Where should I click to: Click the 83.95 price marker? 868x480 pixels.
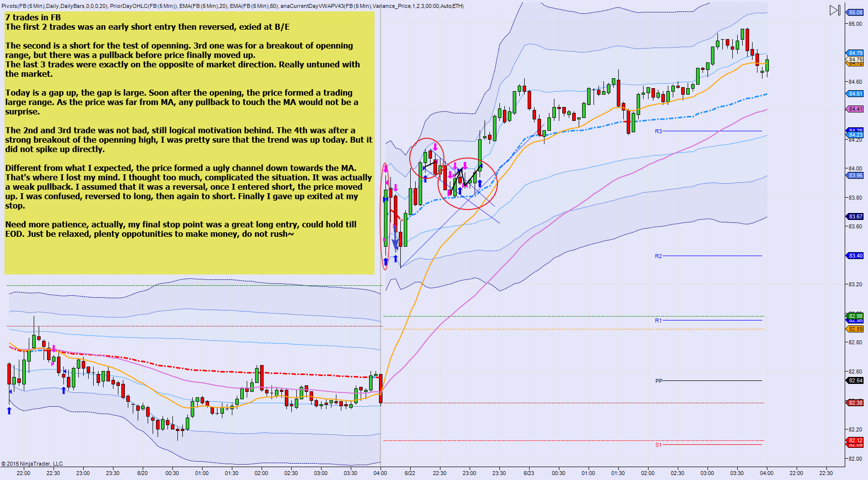point(855,175)
